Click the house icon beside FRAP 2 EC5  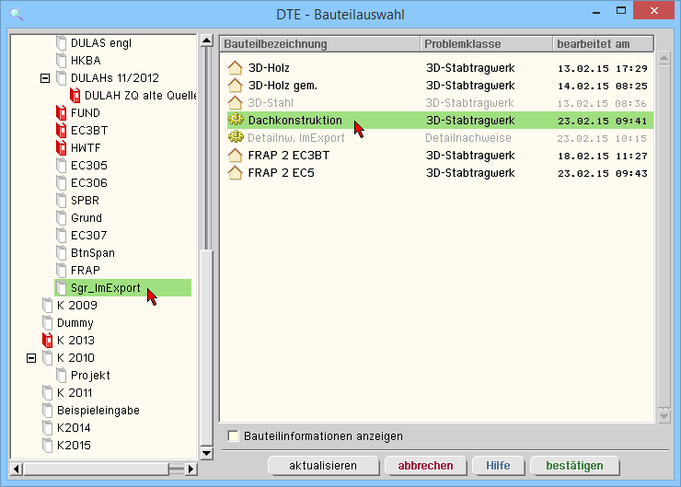235,173
